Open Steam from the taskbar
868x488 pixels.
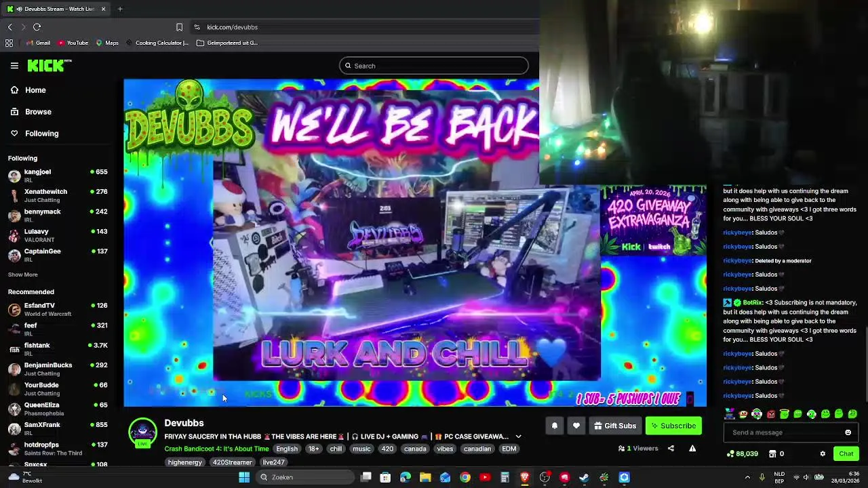point(584,477)
